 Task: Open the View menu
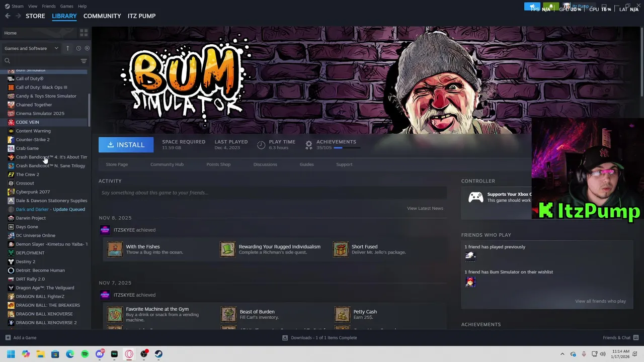pyautogui.click(x=33, y=6)
